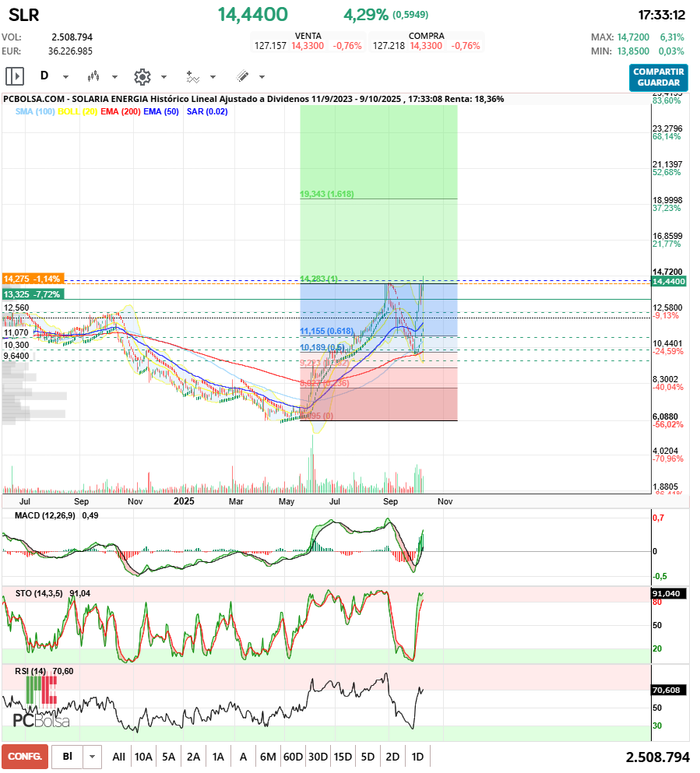This screenshot has width=700, height=773.
Task: Select the 6M time range
Action: 268,757
